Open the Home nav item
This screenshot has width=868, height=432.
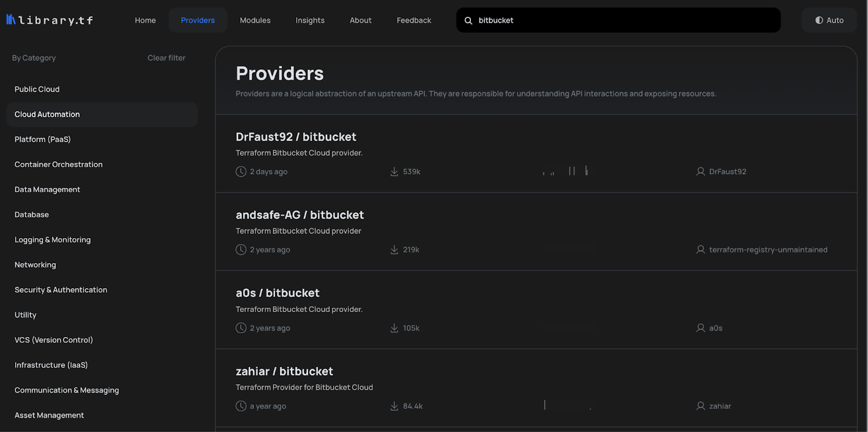[145, 20]
